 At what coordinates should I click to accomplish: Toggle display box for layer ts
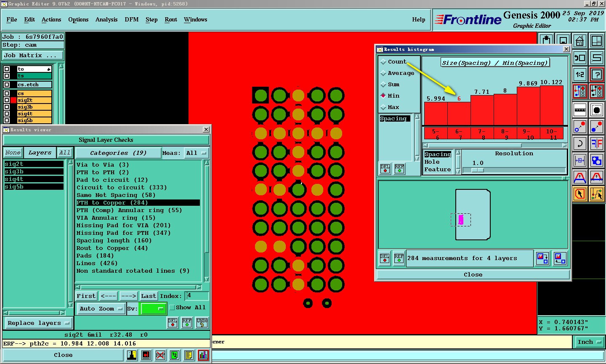[x=7, y=76]
